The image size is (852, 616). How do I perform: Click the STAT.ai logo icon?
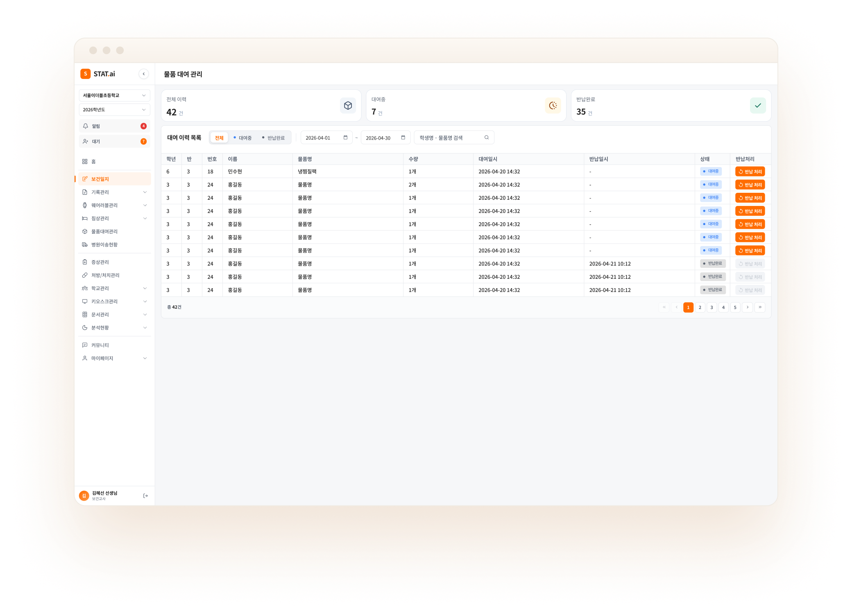[x=85, y=74]
